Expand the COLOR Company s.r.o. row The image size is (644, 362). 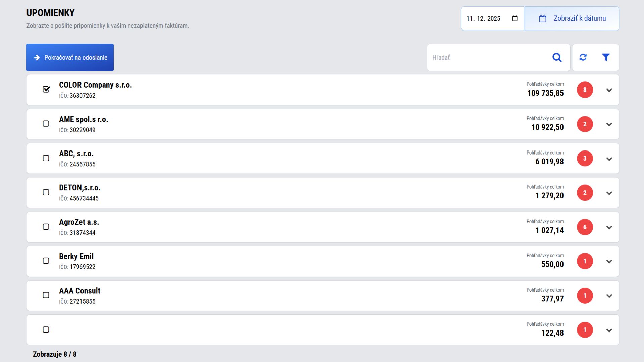click(609, 90)
